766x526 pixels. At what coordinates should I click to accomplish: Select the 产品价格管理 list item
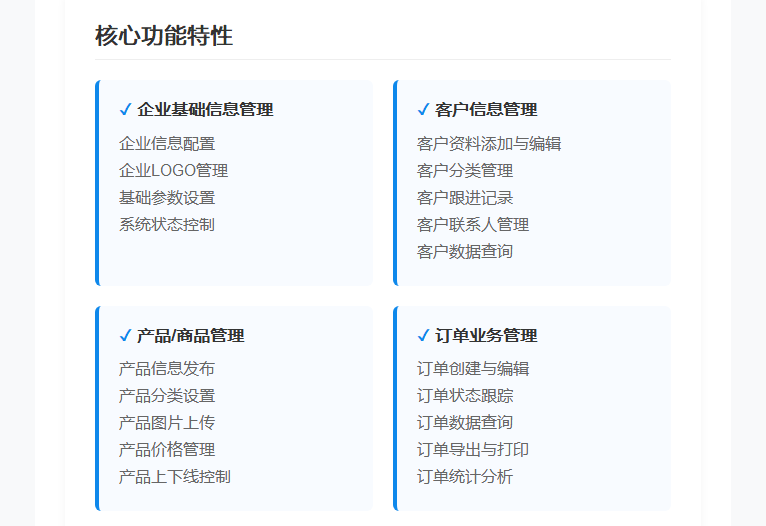click(167, 450)
